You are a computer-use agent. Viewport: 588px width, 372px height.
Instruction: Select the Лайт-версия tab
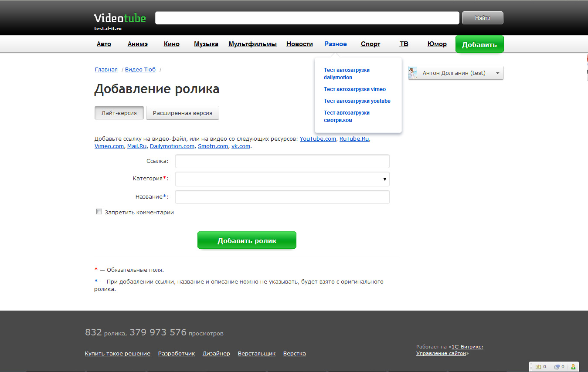point(119,113)
